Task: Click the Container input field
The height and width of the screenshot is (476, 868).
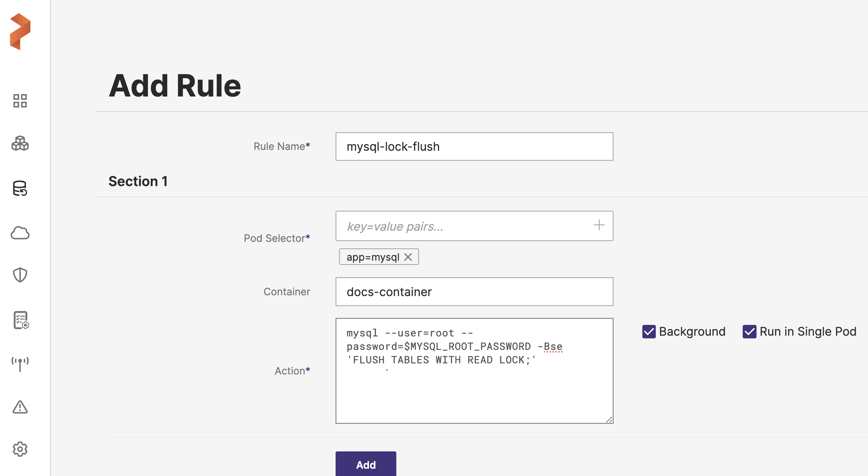Action: point(474,292)
